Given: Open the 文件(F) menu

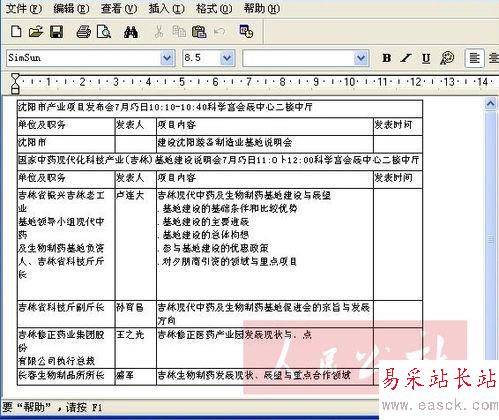Looking at the screenshot, I should click(24, 8).
